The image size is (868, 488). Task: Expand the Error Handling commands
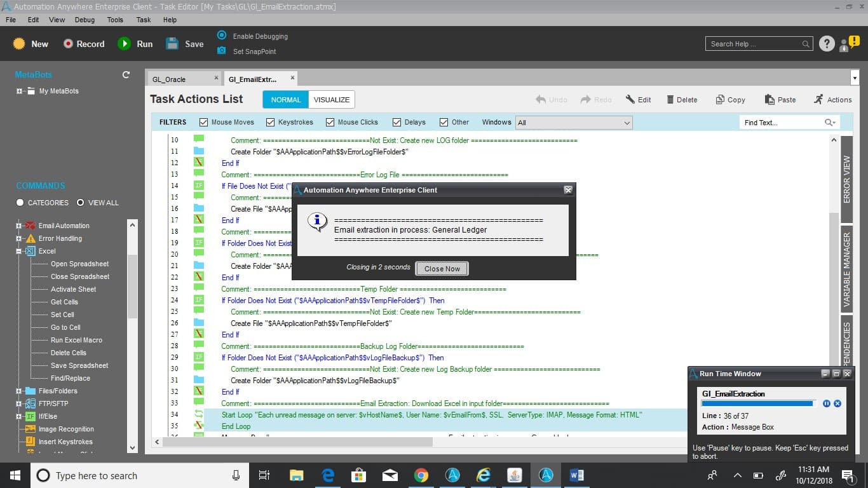click(x=19, y=238)
